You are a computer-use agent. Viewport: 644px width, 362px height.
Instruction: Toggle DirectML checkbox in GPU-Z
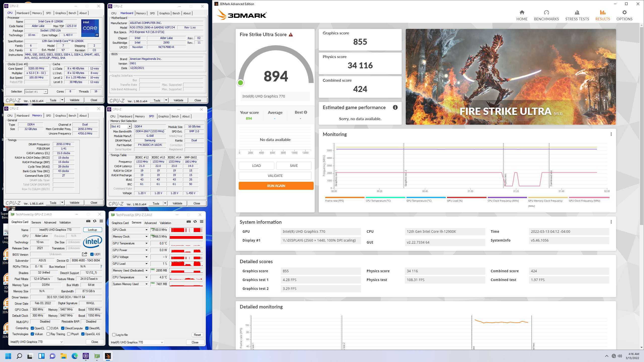coord(87,328)
